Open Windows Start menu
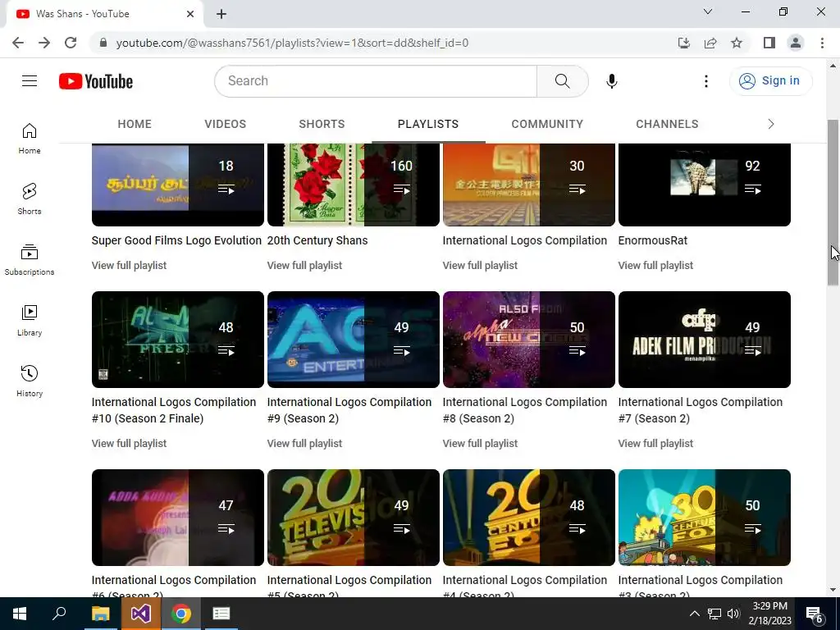 tap(20, 614)
